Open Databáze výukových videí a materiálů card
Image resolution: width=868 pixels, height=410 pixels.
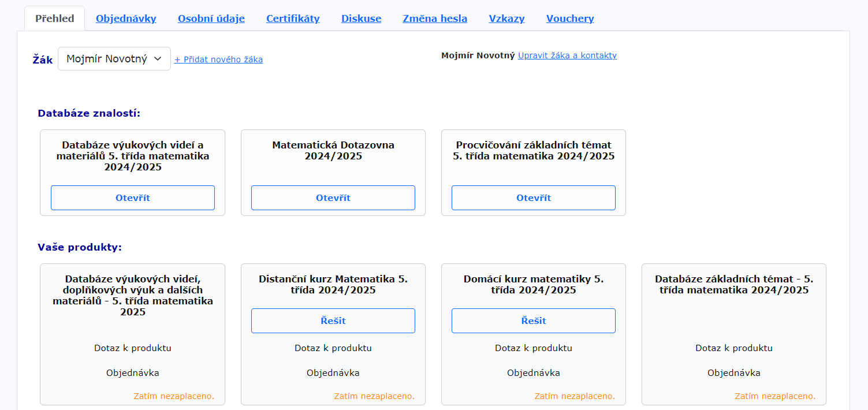point(133,197)
